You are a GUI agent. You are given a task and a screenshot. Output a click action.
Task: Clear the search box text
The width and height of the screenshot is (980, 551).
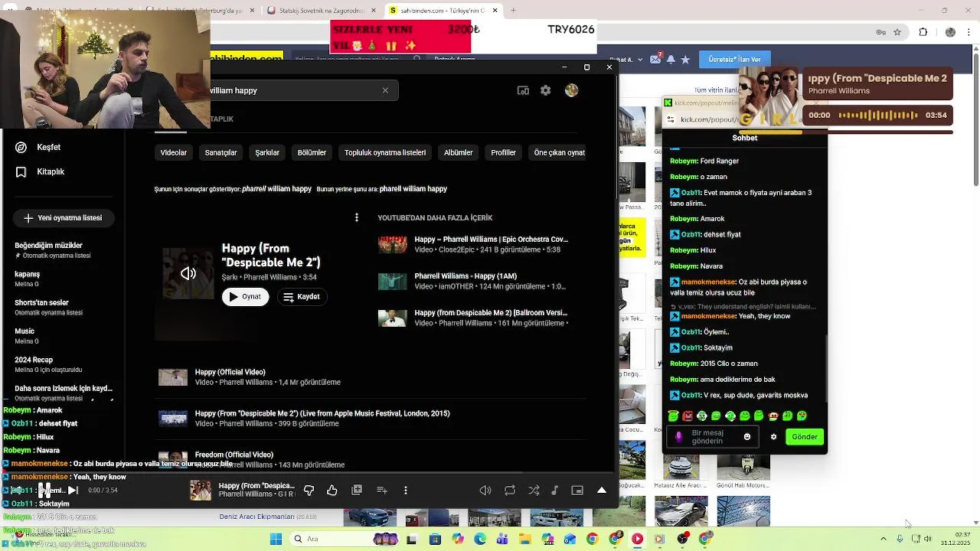tap(385, 90)
